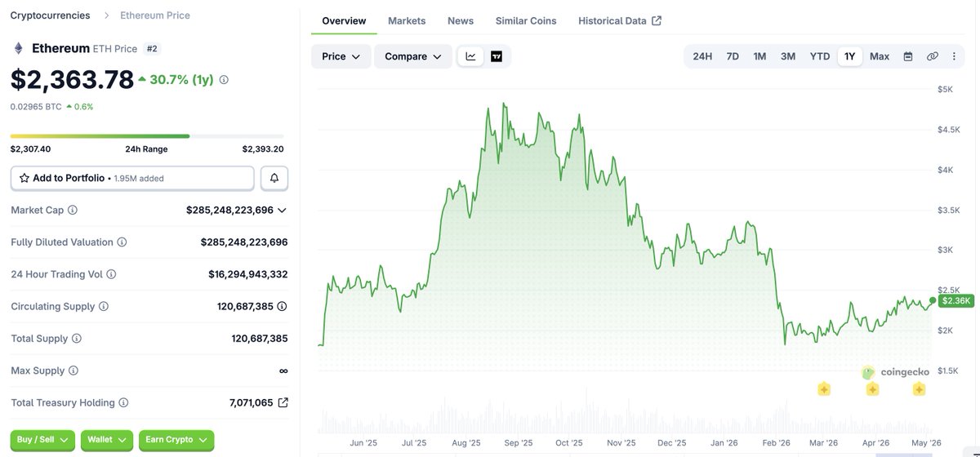Click the $2,393.20 range high value
Viewport: 980px width, 457px height.
click(263, 149)
